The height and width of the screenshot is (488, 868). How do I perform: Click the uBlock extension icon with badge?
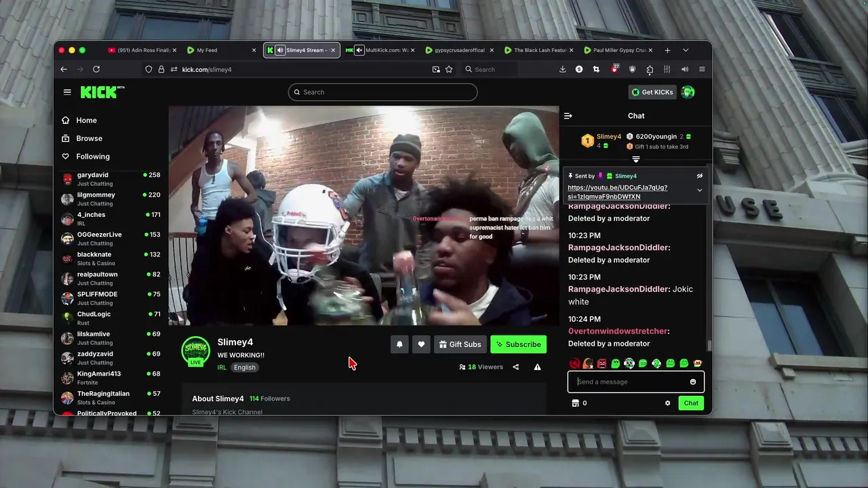point(615,69)
